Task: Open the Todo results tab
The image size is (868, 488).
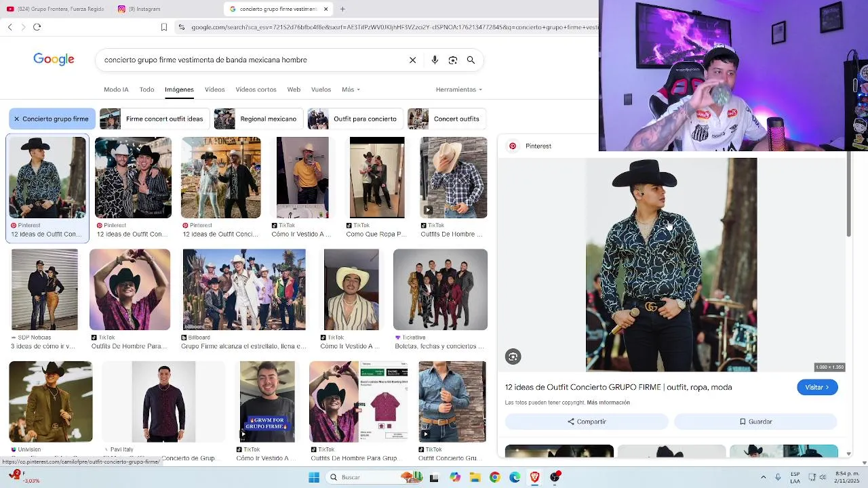Action: click(x=146, y=89)
